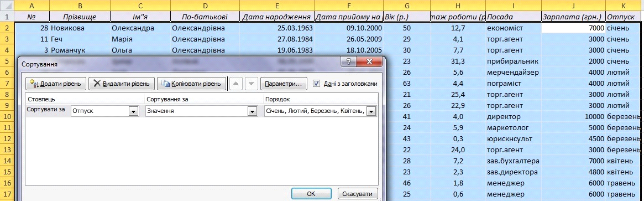Click the зав.директора position cell
644x201 pixels.
(514, 172)
